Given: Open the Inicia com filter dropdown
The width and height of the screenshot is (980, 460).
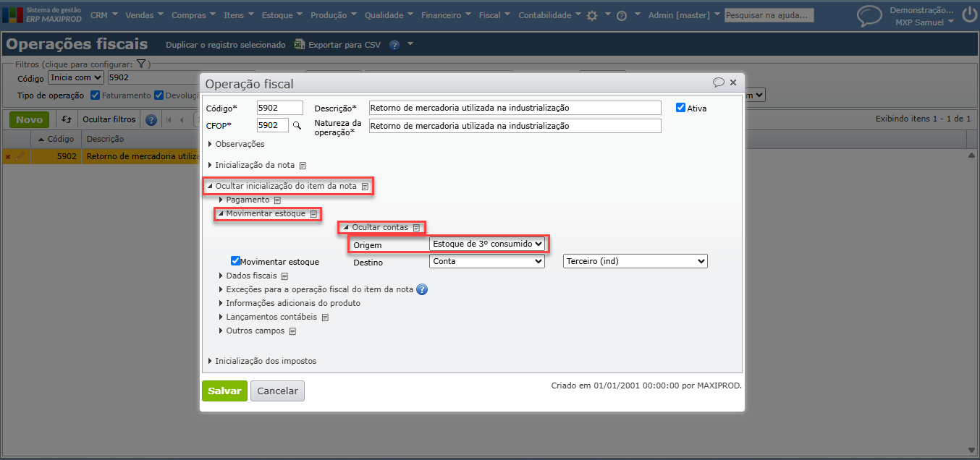Looking at the screenshot, I should click(76, 77).
